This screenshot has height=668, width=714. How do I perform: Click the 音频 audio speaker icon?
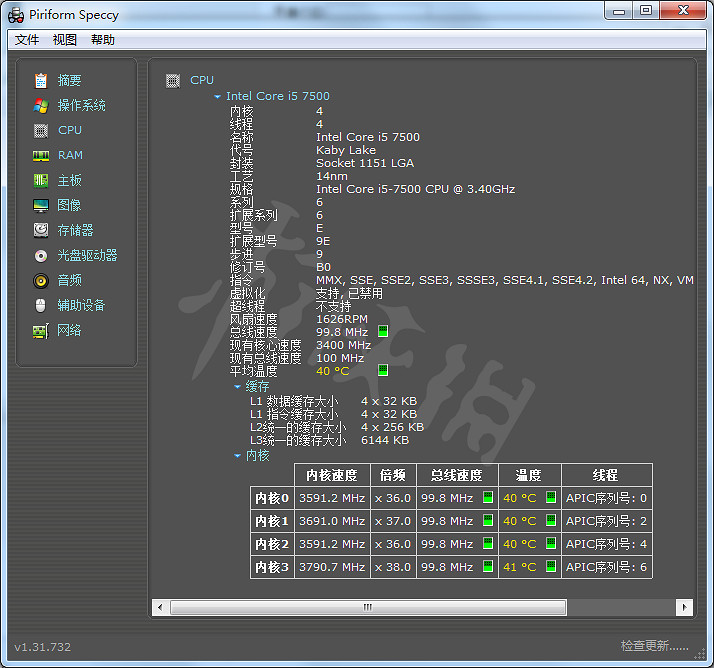[x=41, y=281]
